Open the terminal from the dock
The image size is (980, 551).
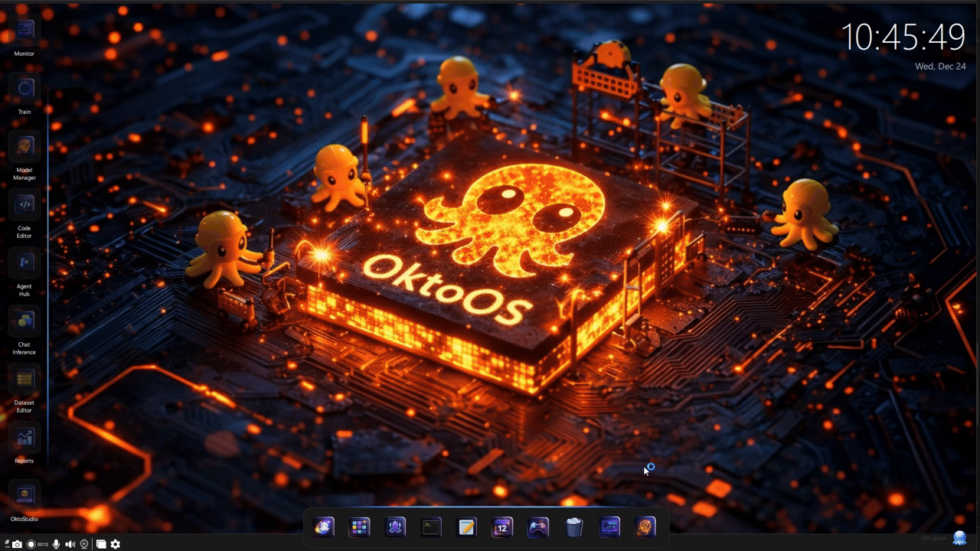tap(430, 527)
